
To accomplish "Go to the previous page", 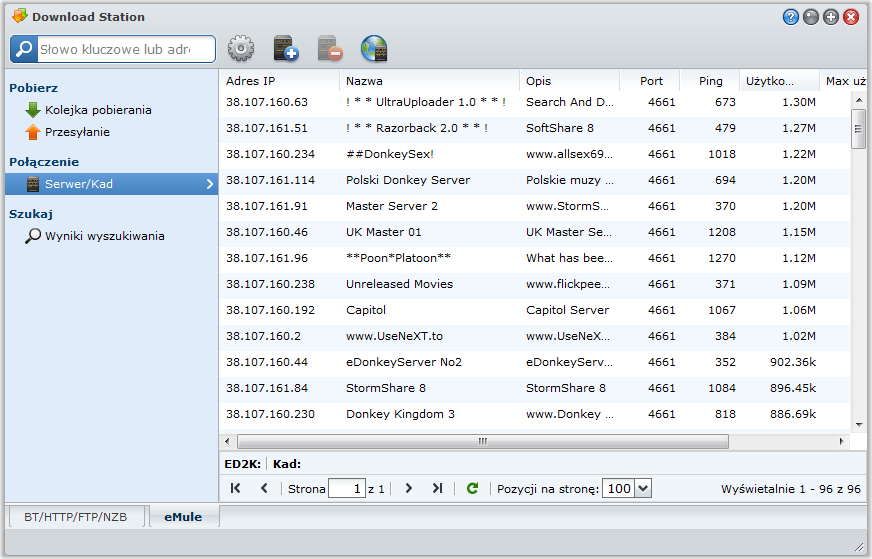I will 264,488.
